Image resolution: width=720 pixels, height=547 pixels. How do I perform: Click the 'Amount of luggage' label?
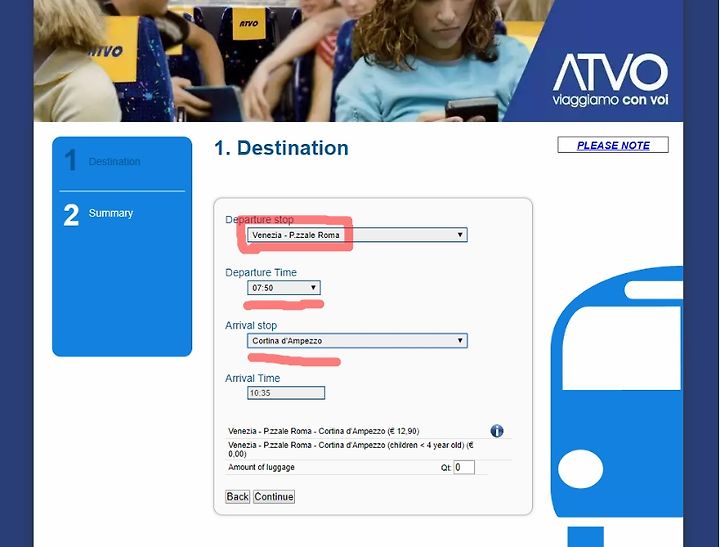(261, 467)
